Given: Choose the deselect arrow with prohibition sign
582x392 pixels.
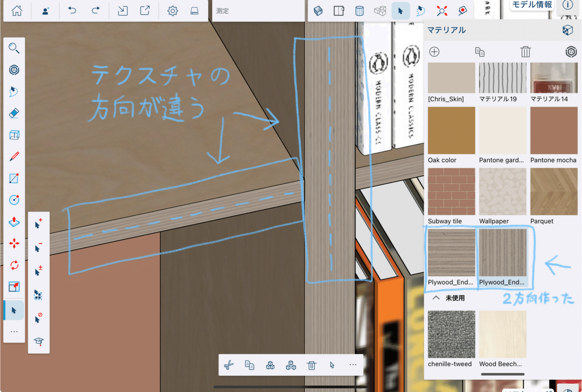Looking at the screenshot, I should pos(38,318).
